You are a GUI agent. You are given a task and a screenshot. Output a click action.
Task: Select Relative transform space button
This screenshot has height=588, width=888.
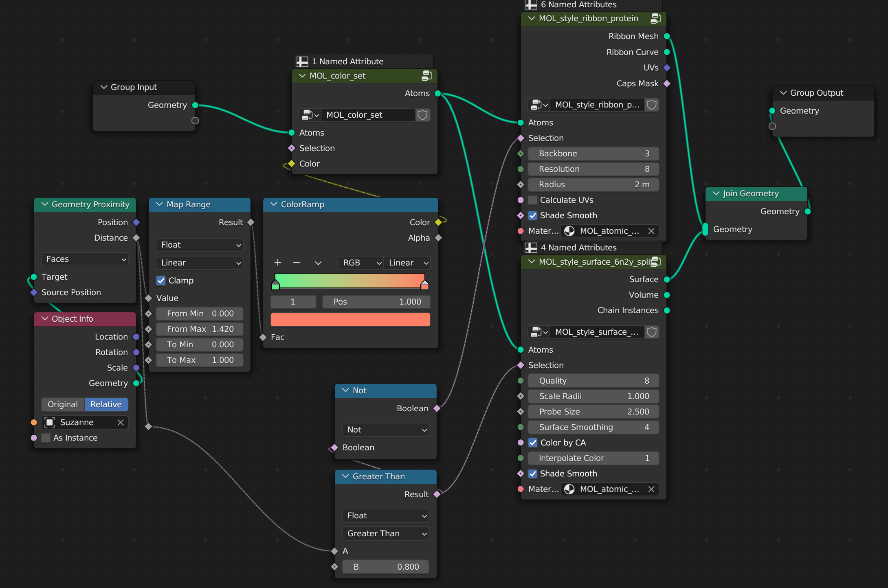click(106, 404)
